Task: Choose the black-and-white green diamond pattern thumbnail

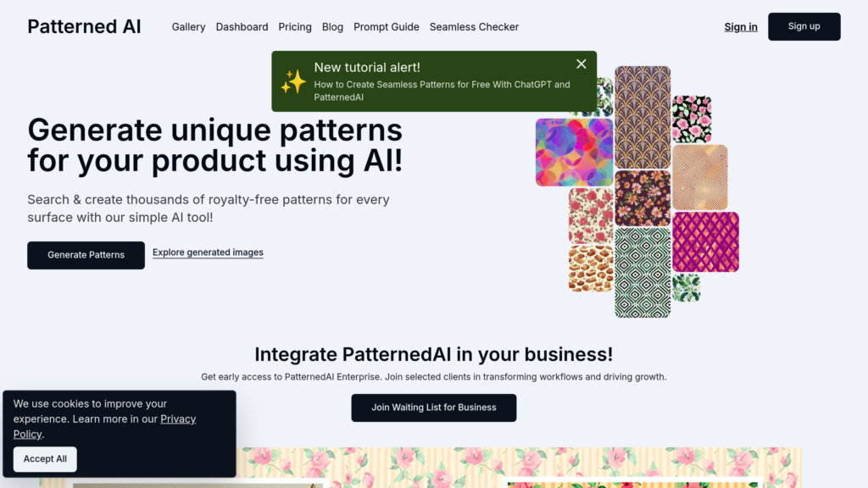Action: (643, 273)
